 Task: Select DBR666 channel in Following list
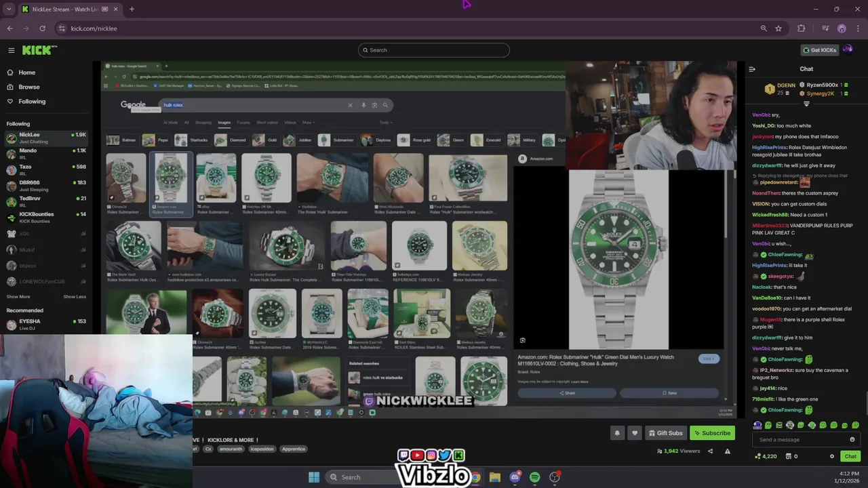[x=46, y=186]
